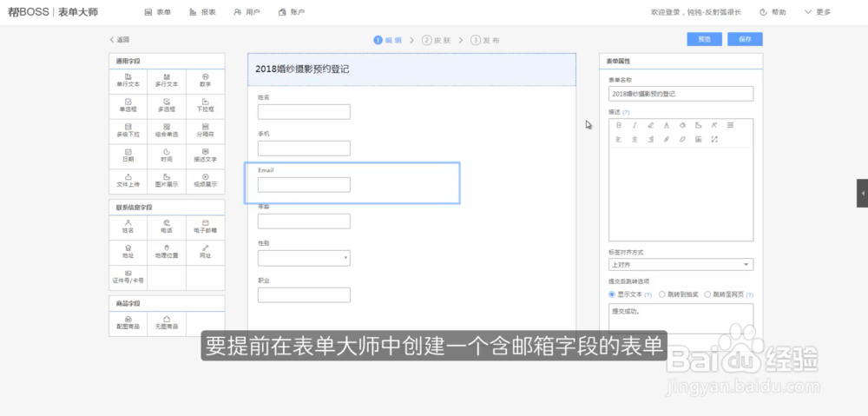Add a 配图商品 product field
868x416 pixels.
pyautogui.click(x=128, y=323)
